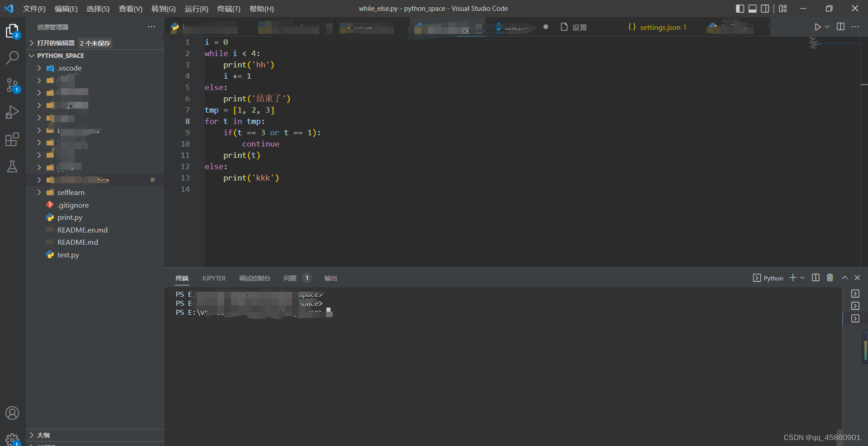Collapse the PYTHON_SPACE folder tree
Viewport: 868px width, 446px height.
pos(31,55)
